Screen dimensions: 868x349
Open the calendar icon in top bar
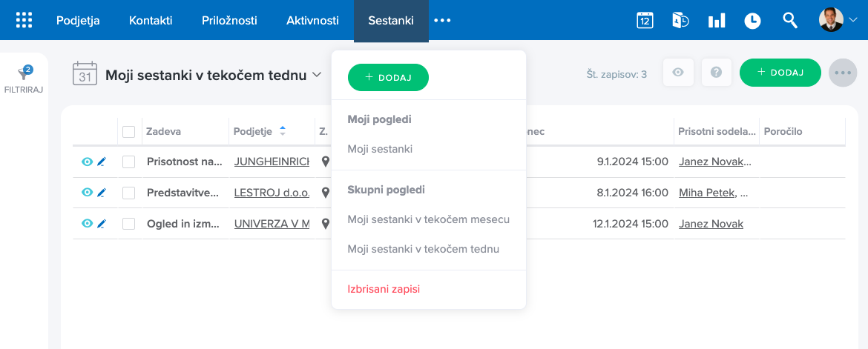tap(645, 21)
